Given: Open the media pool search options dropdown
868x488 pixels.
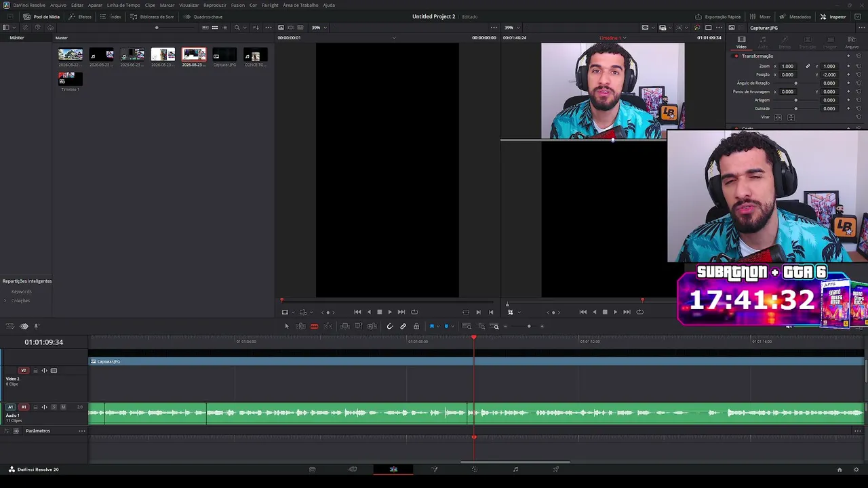Looking at the screenshot, I should (245, 28).
